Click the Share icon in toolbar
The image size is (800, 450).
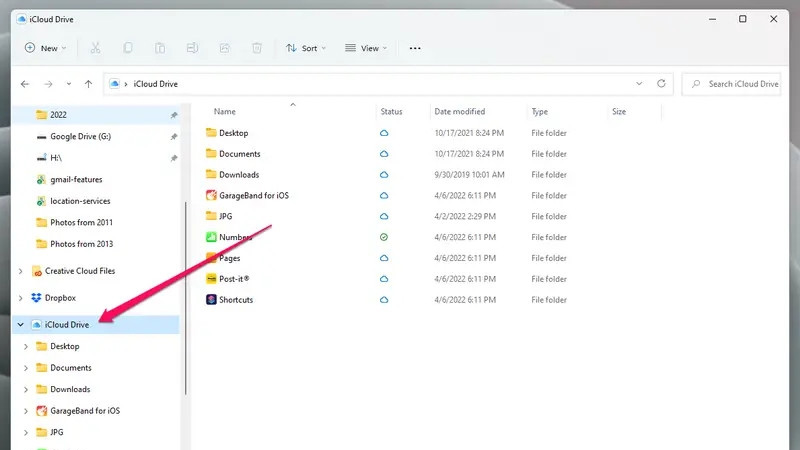pyautogui.click(x=224, y=48)
